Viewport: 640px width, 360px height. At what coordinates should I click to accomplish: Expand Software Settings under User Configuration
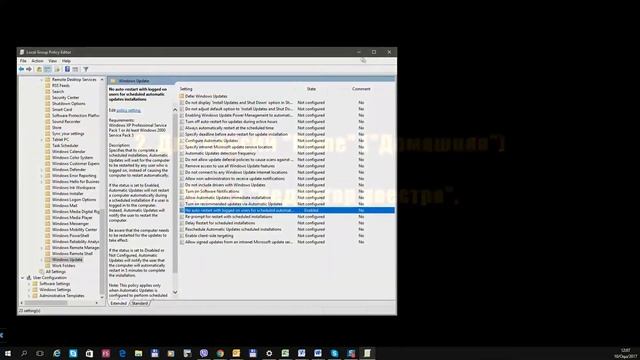tap(29, 284)
